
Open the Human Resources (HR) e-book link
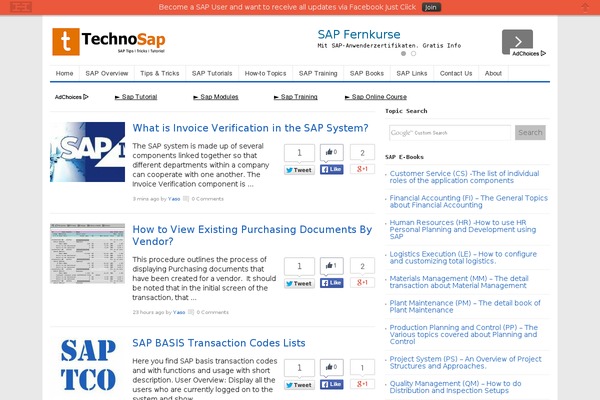[x=463, y=229]
